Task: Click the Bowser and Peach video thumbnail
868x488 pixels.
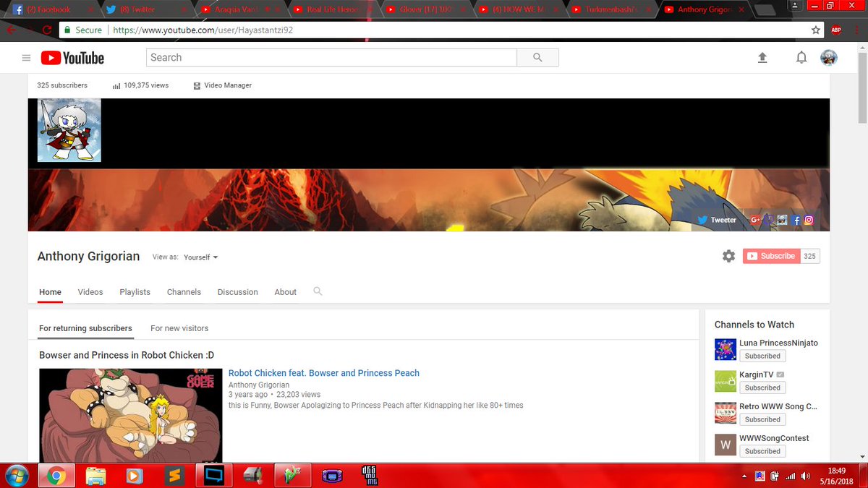Action: (x=130, y=416)
